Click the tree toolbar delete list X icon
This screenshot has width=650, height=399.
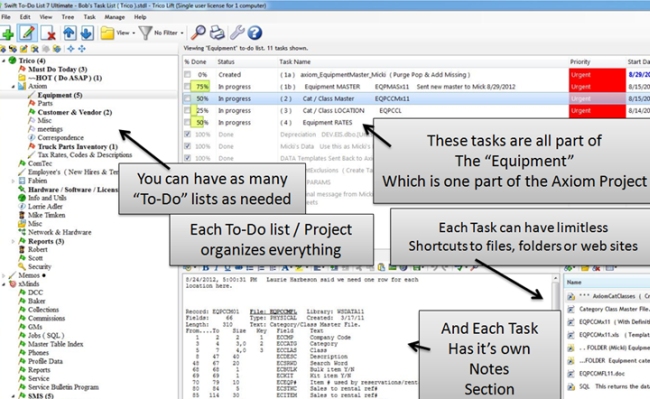35,49
